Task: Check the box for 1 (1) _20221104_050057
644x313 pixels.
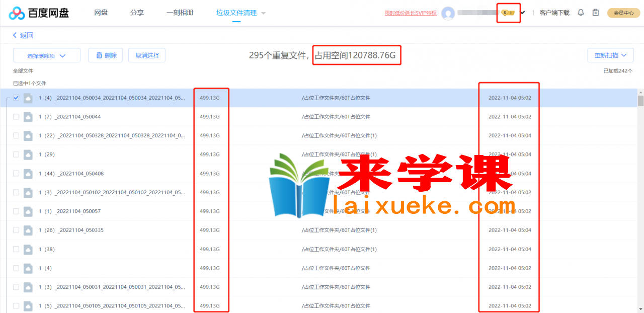Action: pyautogui.click(x=16, y=211)
